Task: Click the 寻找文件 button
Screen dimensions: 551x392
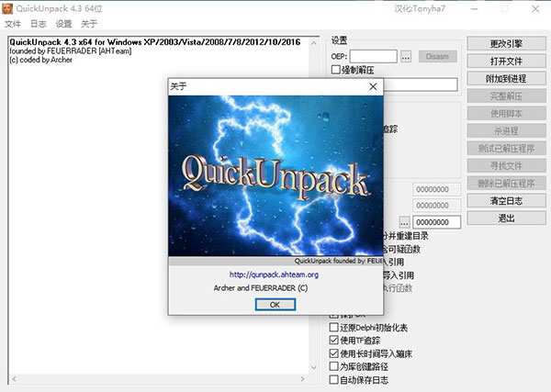Action: 506,166
